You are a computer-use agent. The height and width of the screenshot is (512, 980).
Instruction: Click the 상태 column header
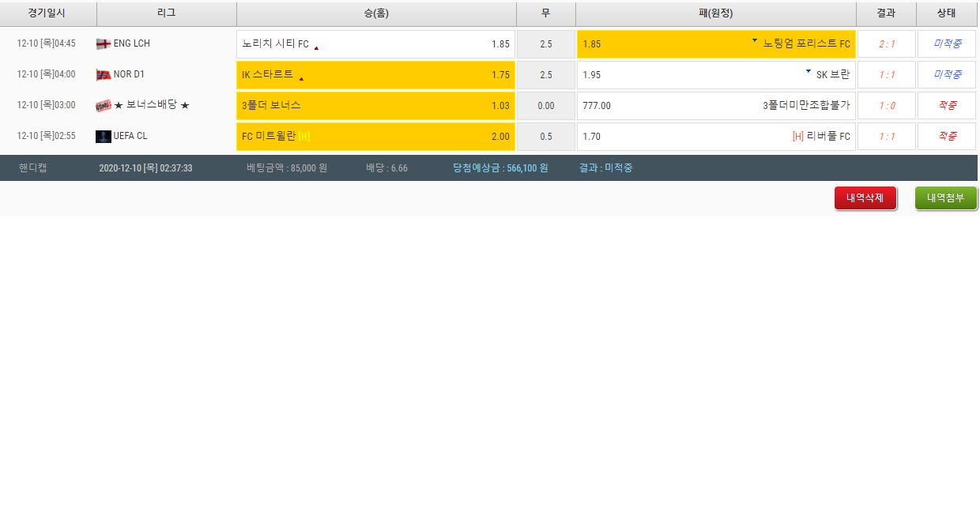(946, 13)
